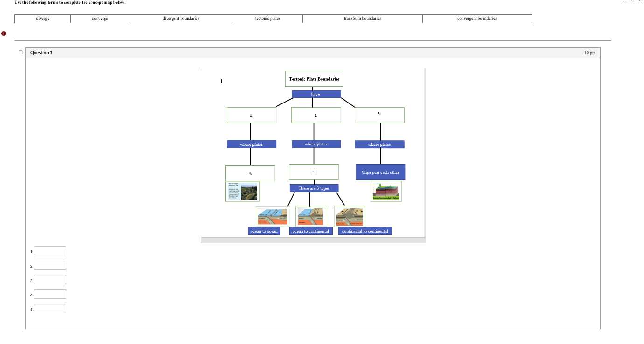Screen dimensions: 644x344
Task: Click the "divergent boundaries" term cell
Action: 181,19
